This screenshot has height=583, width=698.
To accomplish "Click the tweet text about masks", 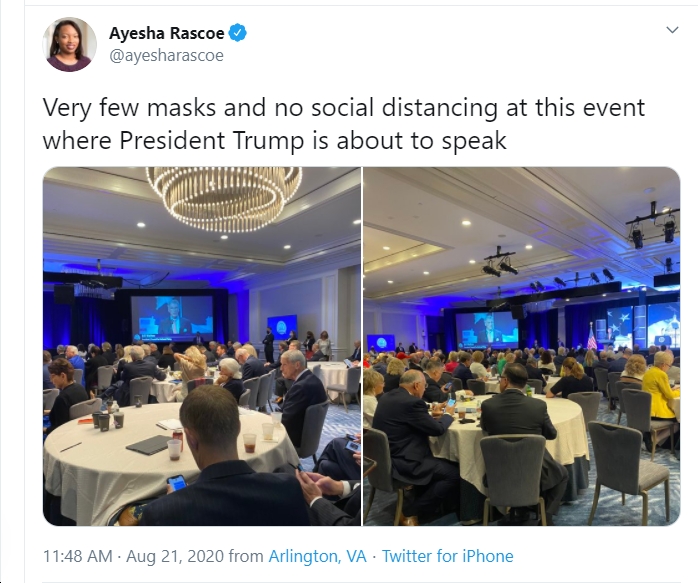I will click(344, 124).
